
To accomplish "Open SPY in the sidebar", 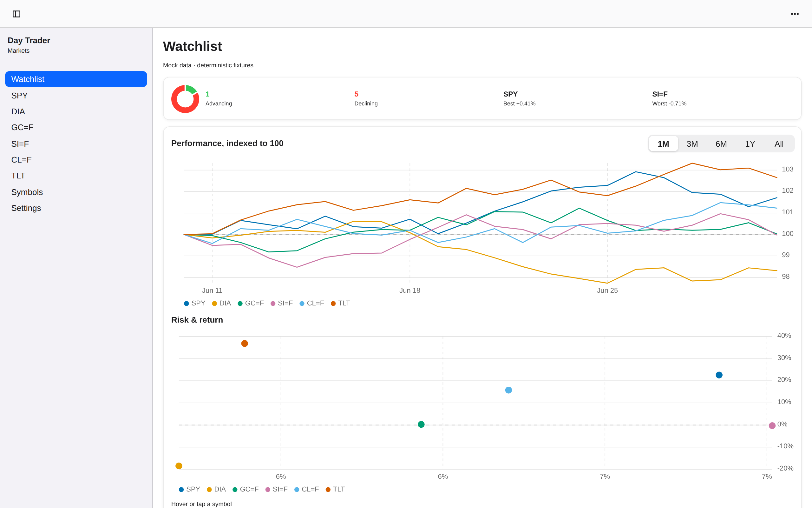I will [x=76, y=96].
